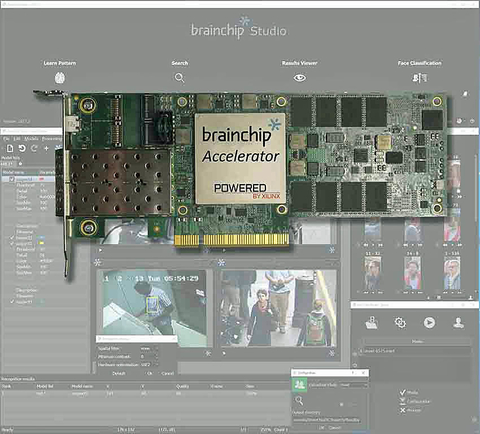Open the Face Classification icon

click(x=419, y=78)
